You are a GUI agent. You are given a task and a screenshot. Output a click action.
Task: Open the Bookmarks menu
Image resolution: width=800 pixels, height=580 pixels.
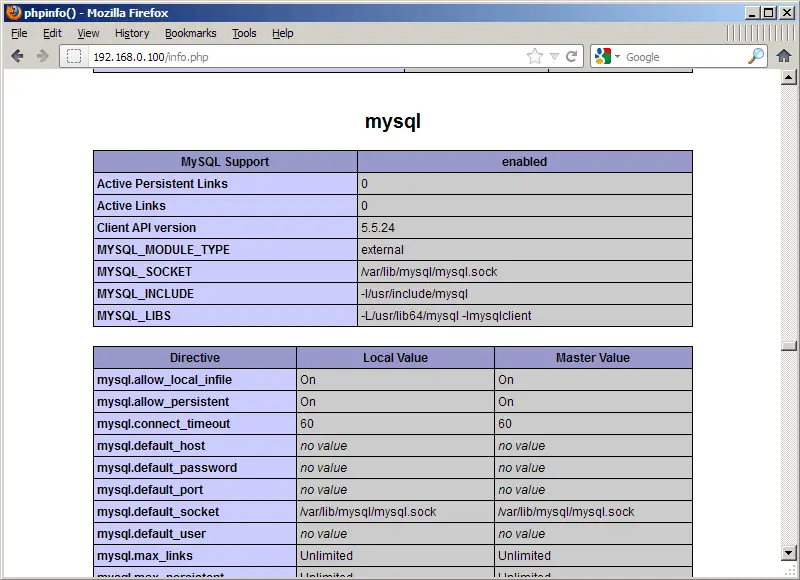click(x=191, y=33)
